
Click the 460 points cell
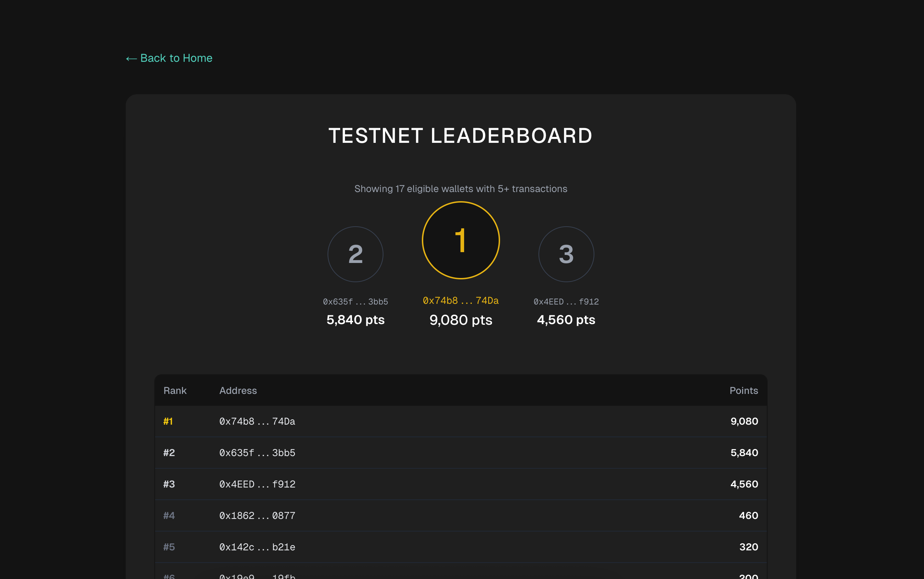click(x=748, y=515)
